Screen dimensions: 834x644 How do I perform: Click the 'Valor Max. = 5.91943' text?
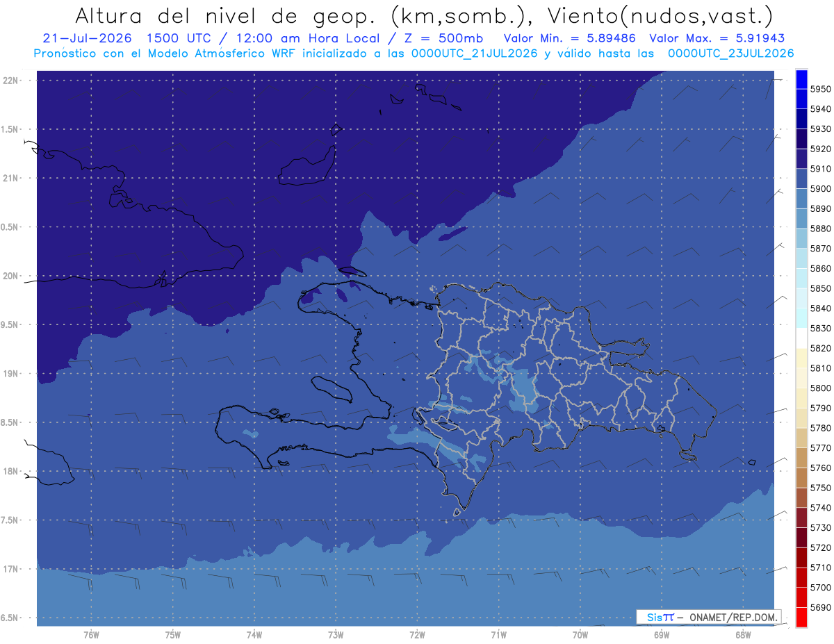[717, 39]
